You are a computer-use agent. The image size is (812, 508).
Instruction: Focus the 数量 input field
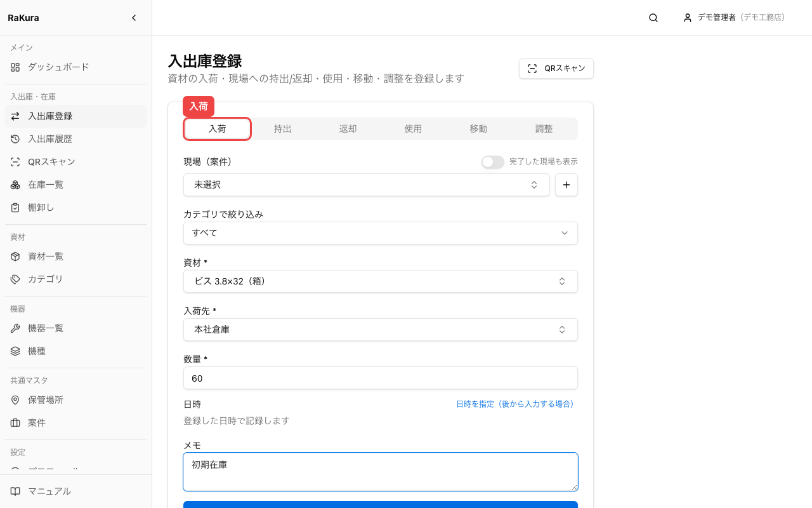[x=381, y=378]
